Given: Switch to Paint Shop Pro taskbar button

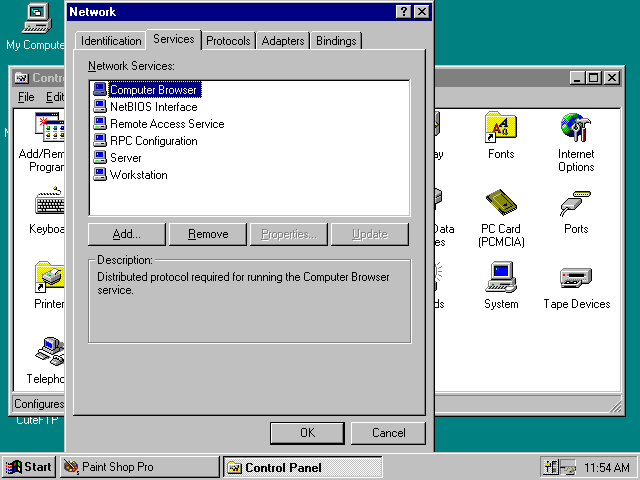Looking at the screenshot, I should point(140,467).
